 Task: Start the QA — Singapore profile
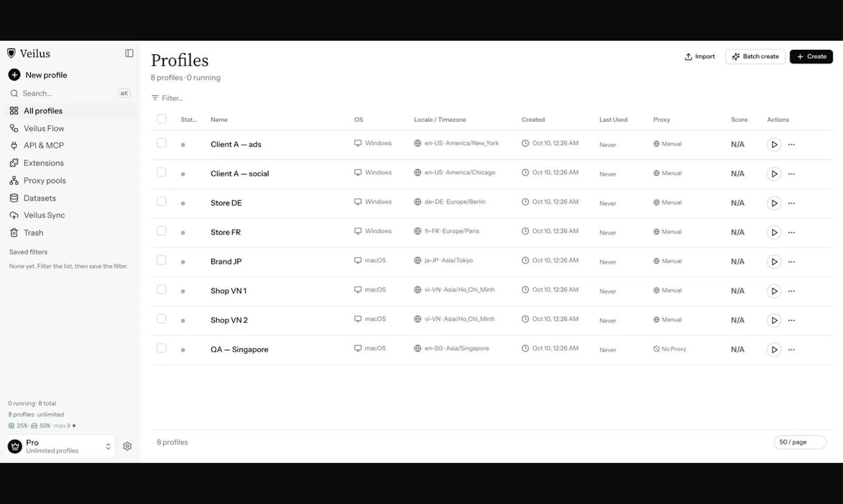tap(773, 350)
